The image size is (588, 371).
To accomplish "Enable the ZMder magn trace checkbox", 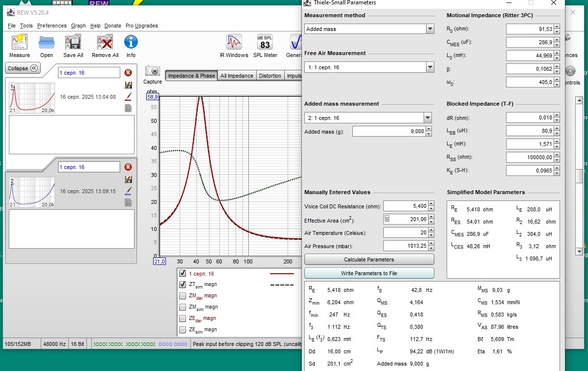I will pyautogui.click(x=183, y=296).
